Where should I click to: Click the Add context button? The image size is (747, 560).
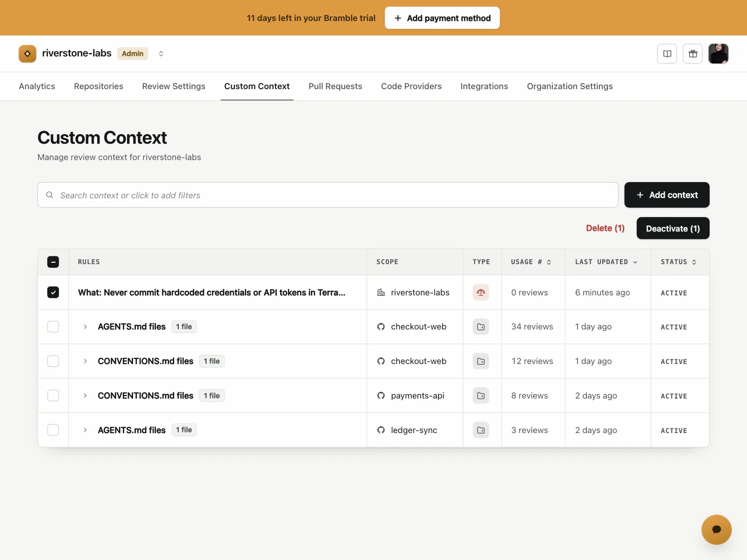click(667, 195)
